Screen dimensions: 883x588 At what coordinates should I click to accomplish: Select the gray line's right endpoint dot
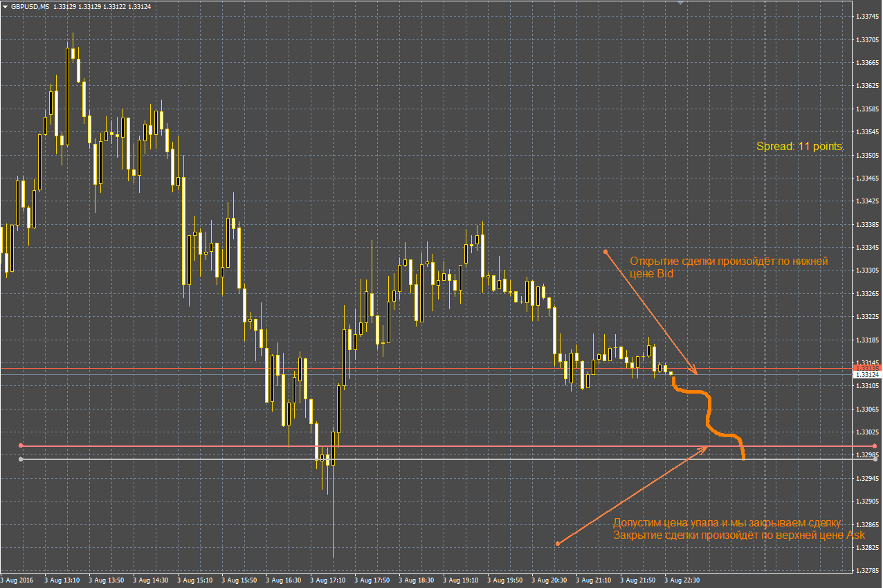point(875,459)
